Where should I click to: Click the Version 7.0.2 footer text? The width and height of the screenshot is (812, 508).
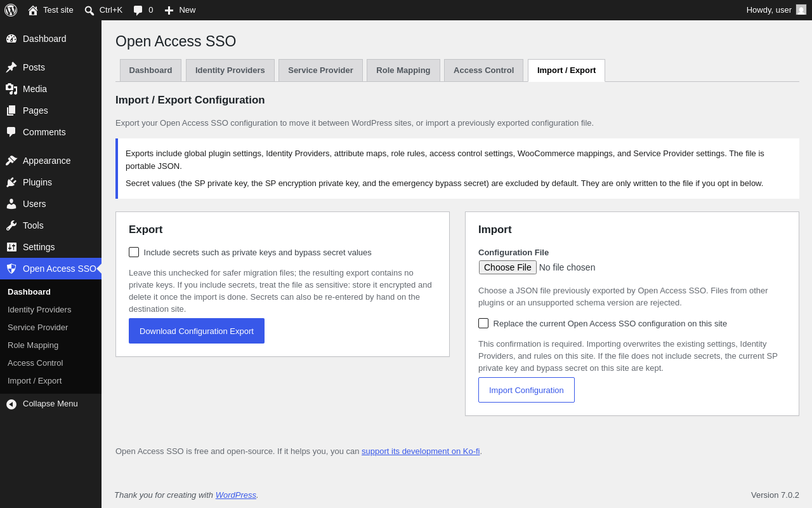(775, 495)
